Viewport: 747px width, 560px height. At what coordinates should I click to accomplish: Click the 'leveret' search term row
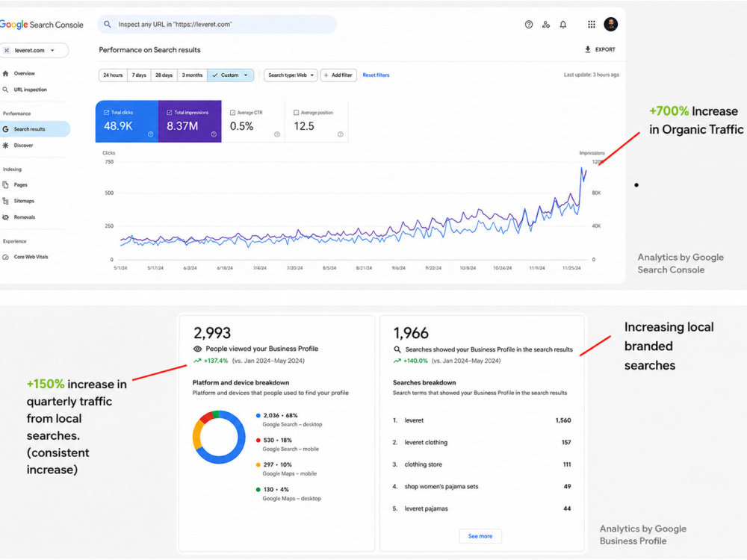coord(482,420)
